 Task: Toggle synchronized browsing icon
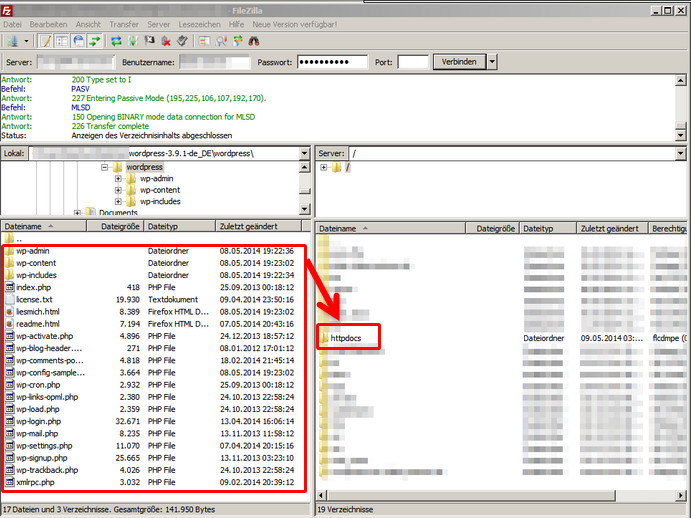pyautogui.click(x=238, y=41)
